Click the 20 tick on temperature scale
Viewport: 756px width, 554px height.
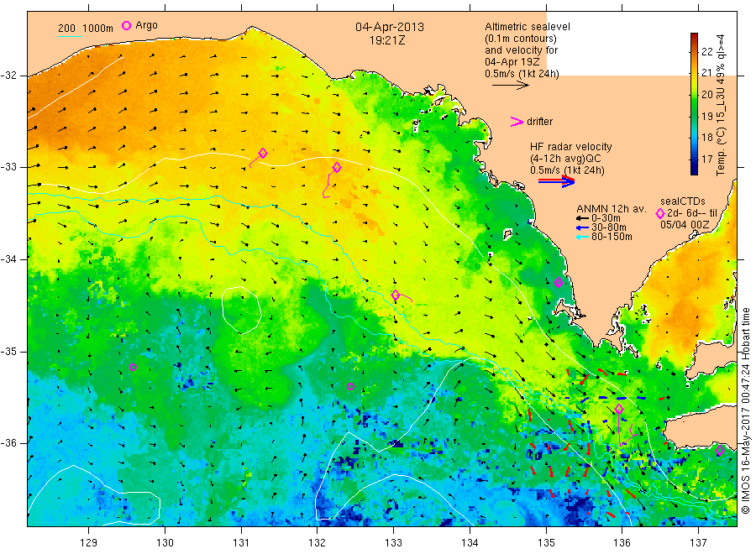(706, 95)
